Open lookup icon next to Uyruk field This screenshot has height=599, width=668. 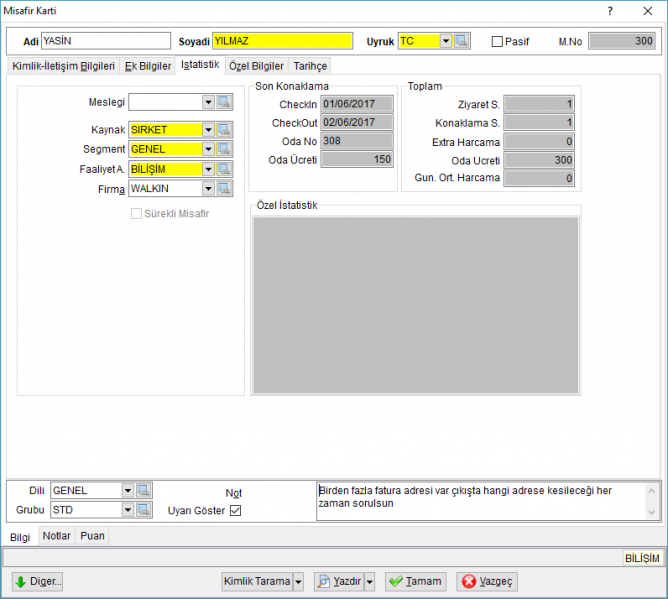pos(461,41)
